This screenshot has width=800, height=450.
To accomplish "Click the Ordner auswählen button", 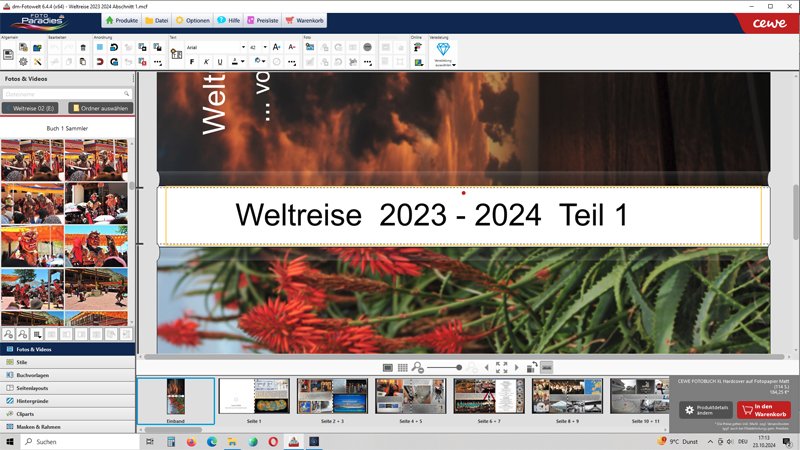I will coord(101,108).
